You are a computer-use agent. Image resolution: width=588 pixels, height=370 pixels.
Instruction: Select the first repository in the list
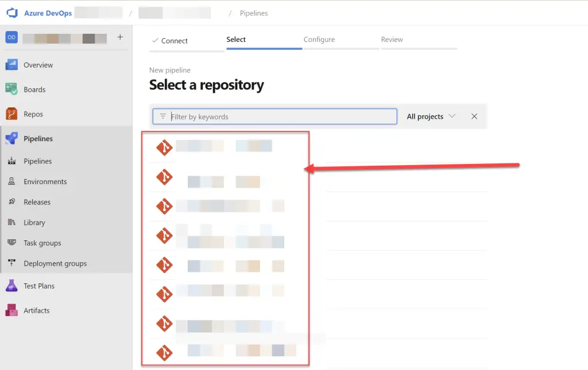(x=224, y=147)
